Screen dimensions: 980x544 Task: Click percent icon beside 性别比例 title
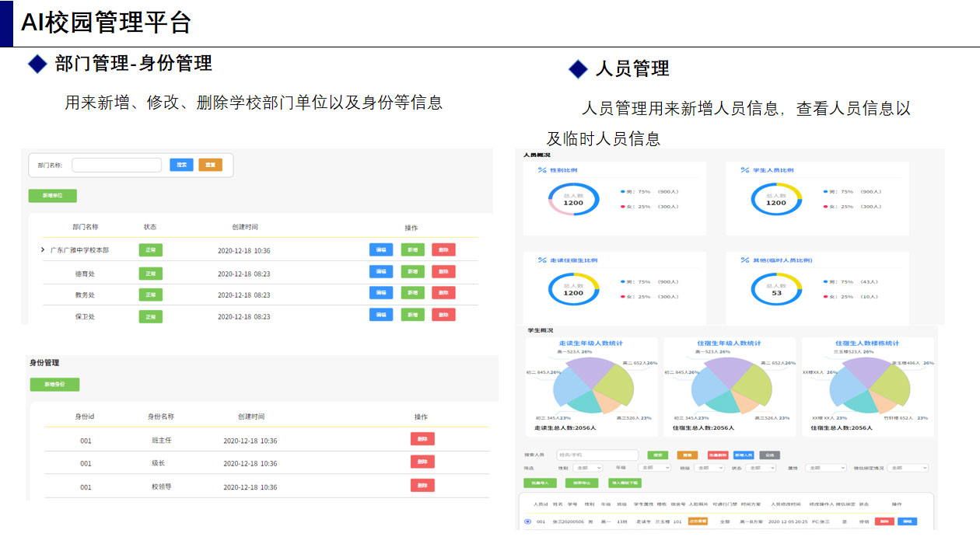click(542, 170)
